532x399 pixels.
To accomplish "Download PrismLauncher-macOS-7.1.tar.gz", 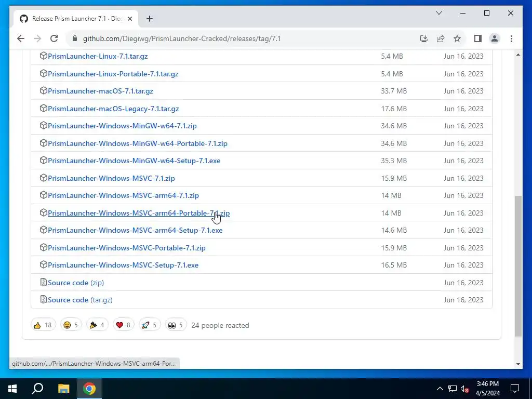I will [x=100, y=91].
